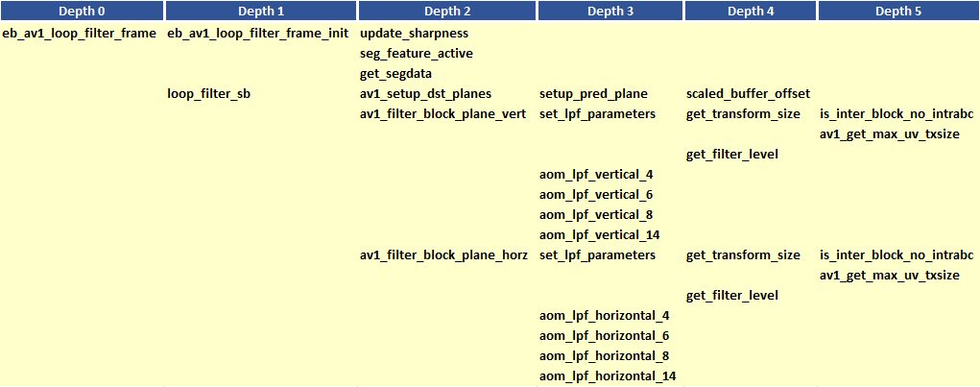Select the aom_lpf_vertical_14 cell
The image size is (980, 387).
[x=599, y=235]
